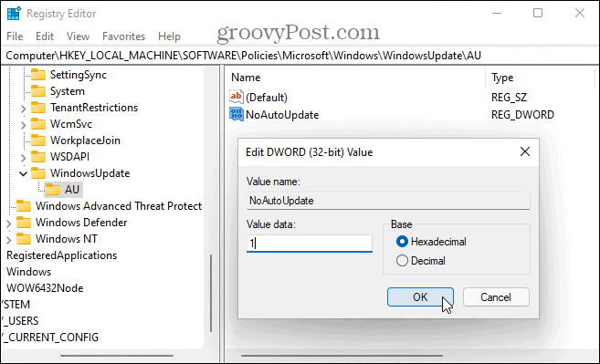The width and height of the screenshot is (600, 364).
Task: Click the Windows Advanced Threat Protection folder icon
Action: (24, 206)
